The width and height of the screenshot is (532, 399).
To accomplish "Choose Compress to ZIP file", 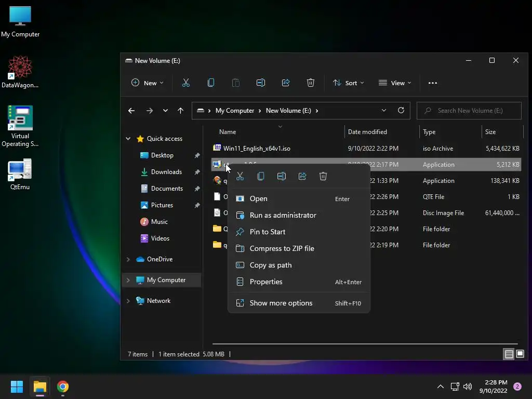I will 299,248.
